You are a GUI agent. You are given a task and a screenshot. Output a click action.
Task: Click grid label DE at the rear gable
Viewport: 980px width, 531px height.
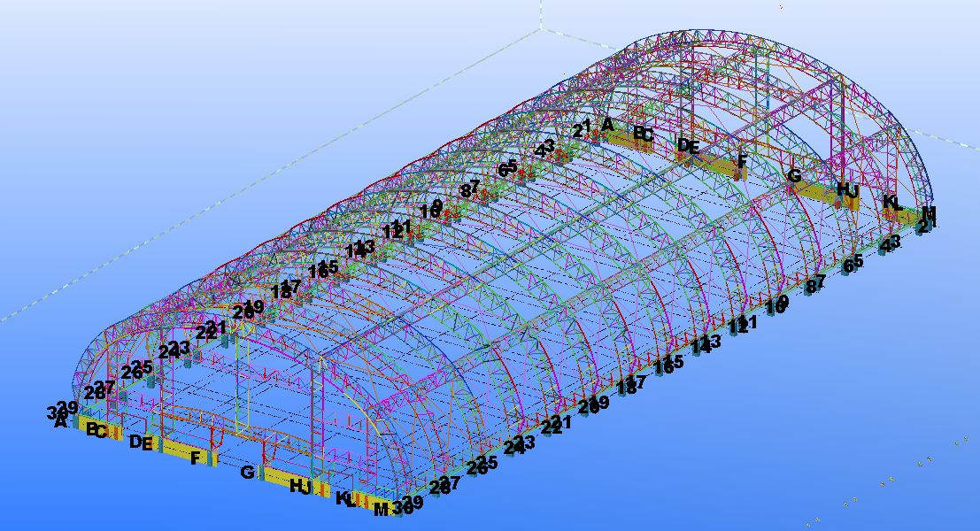[688, 146]
